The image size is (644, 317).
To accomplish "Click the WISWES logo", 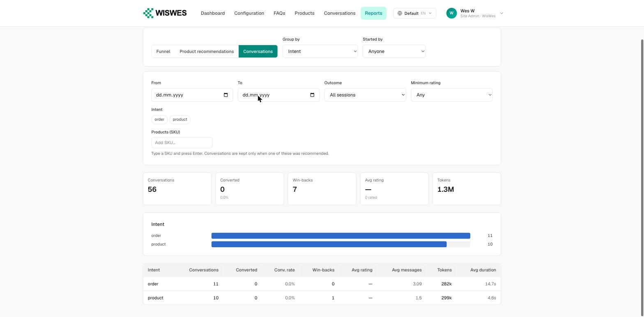I will [x=165, y=13].
